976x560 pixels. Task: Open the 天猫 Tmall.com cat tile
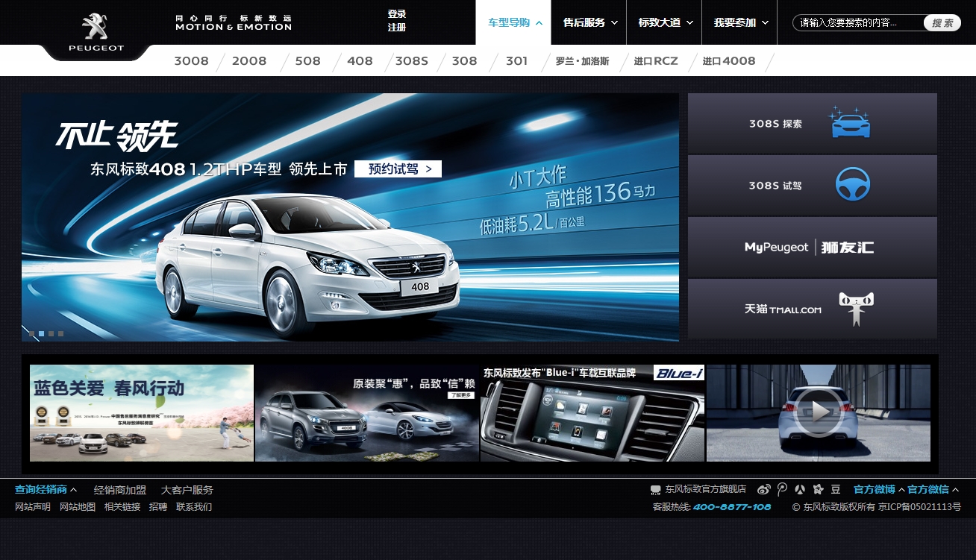click(x=812, y=309)
